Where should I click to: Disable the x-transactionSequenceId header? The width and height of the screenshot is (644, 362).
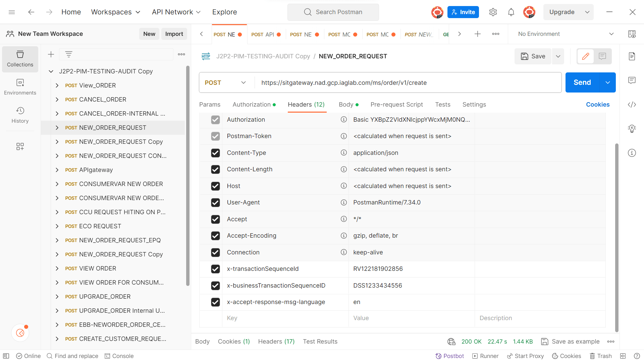(x=215, y=269)
